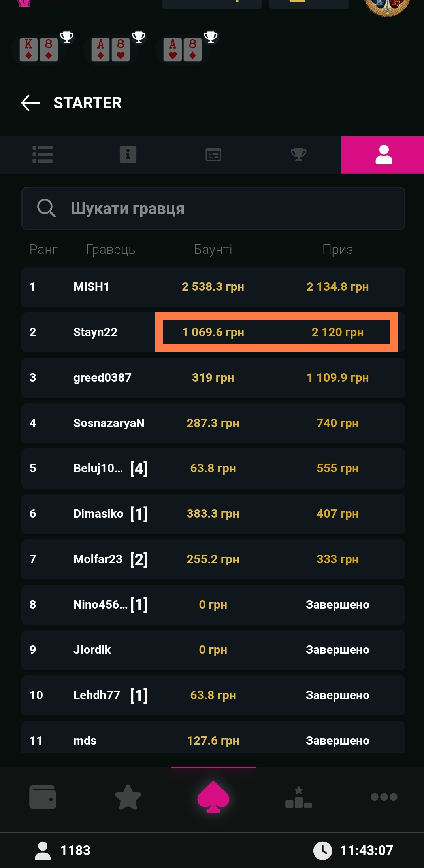Open the info tab icon
Screen dimensions: 424x868
128,155
